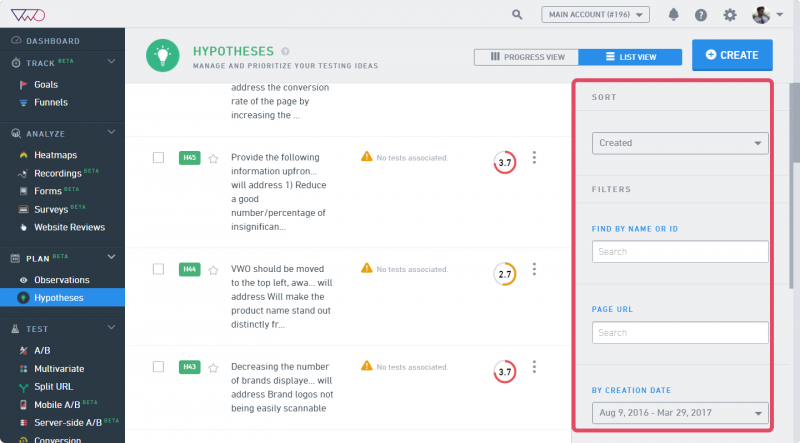Open the 'Provide the following information' hypothesis

click(279, 192)
